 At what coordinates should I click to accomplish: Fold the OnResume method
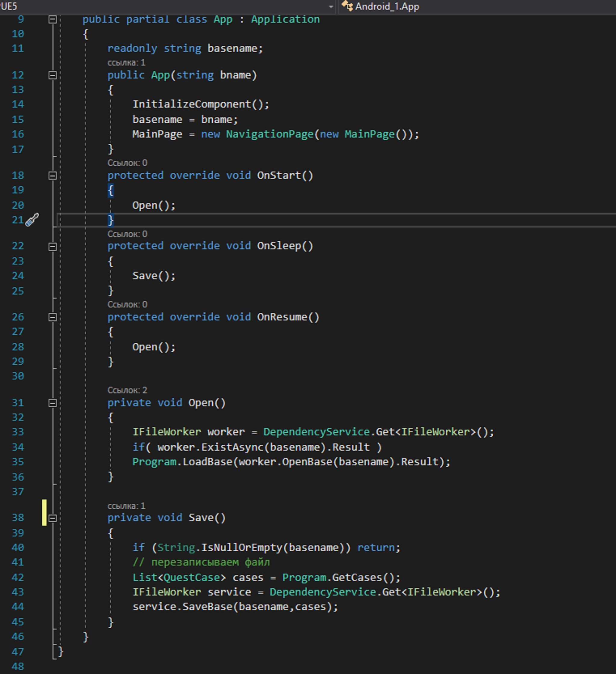tap(53, 317)
